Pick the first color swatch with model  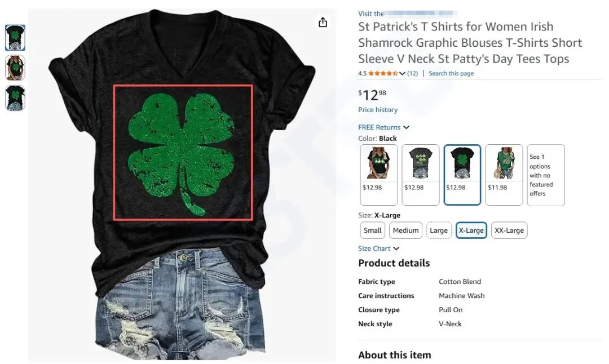point(379,175)
